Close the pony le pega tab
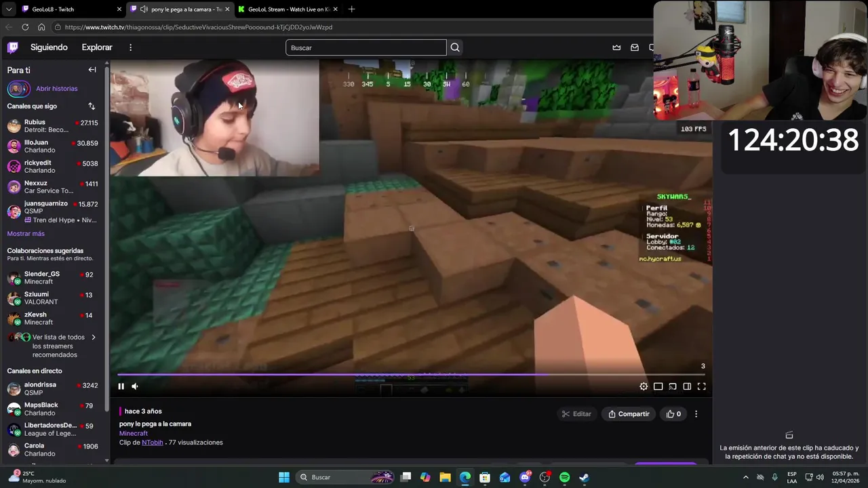Screen dimensions: 868x488 [227, 9]
